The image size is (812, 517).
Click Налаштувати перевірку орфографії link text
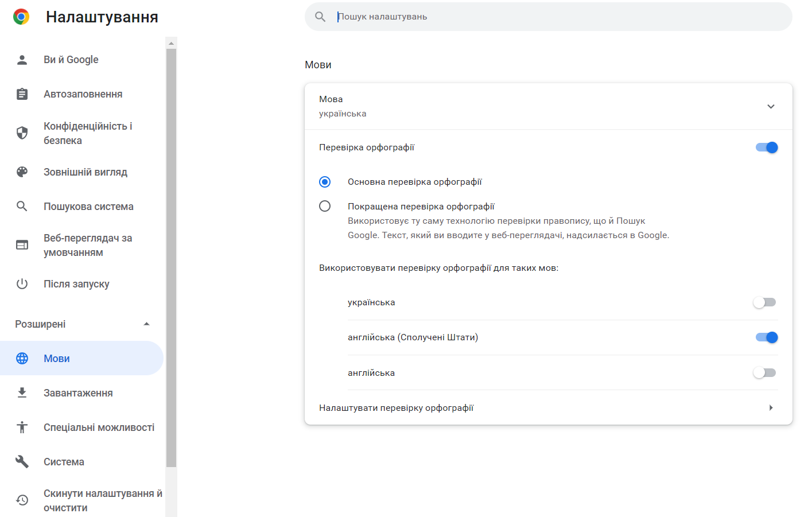[x=396, y=408]
